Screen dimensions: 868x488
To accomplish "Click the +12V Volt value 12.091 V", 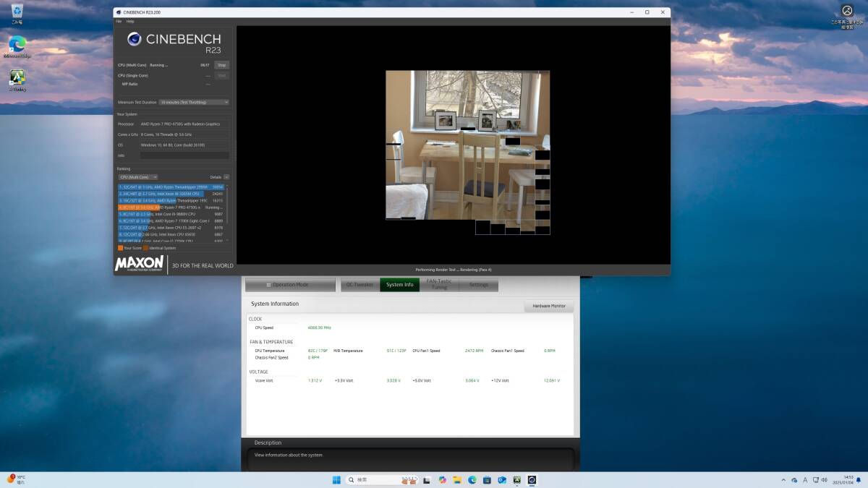I will 551,380.
